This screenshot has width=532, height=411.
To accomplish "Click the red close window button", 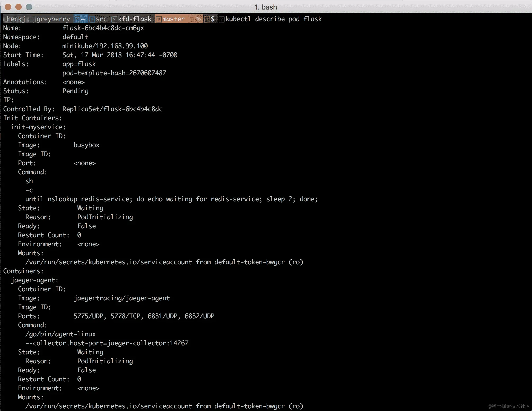I will [8, 7].
